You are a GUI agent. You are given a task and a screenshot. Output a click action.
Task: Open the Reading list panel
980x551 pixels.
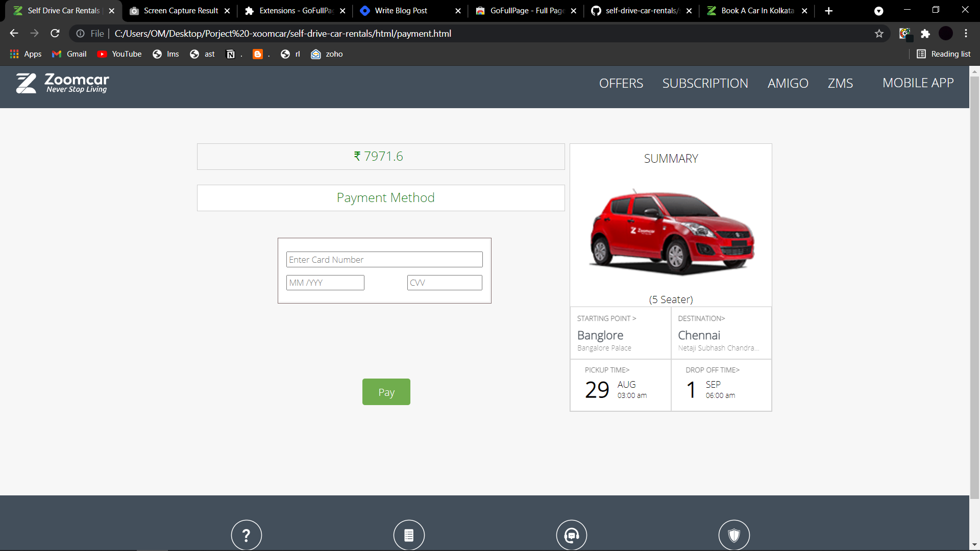tap(944, 54)
